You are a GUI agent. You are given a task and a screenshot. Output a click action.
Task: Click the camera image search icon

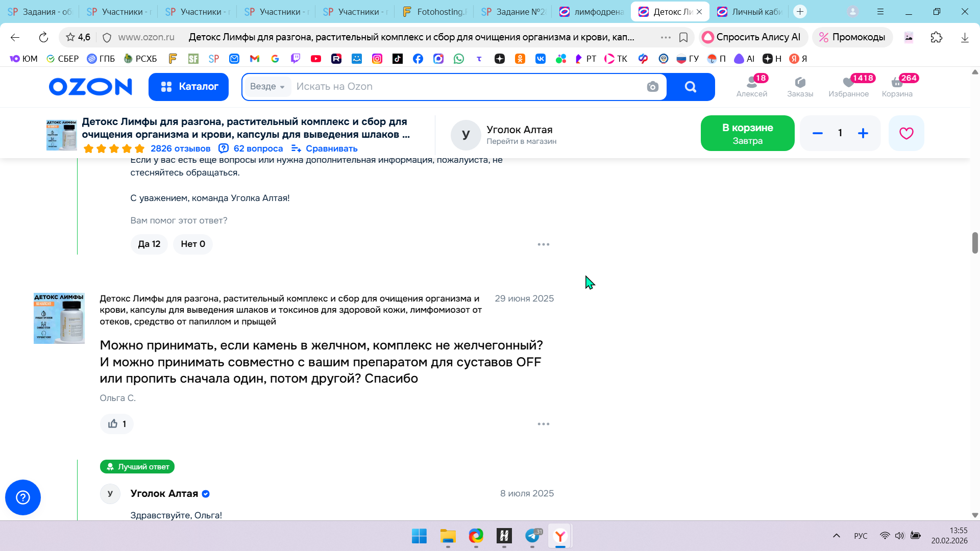(x=652, y=87)
